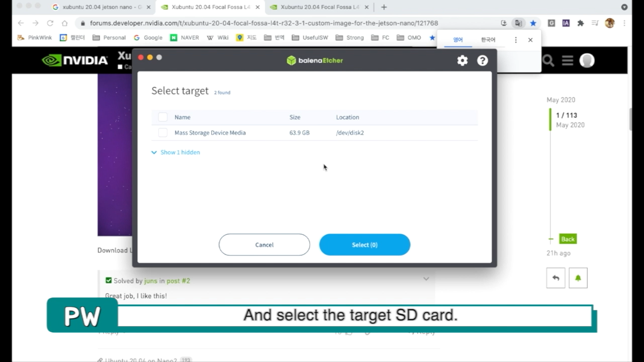Go back in Chrome

click(21, 23)
